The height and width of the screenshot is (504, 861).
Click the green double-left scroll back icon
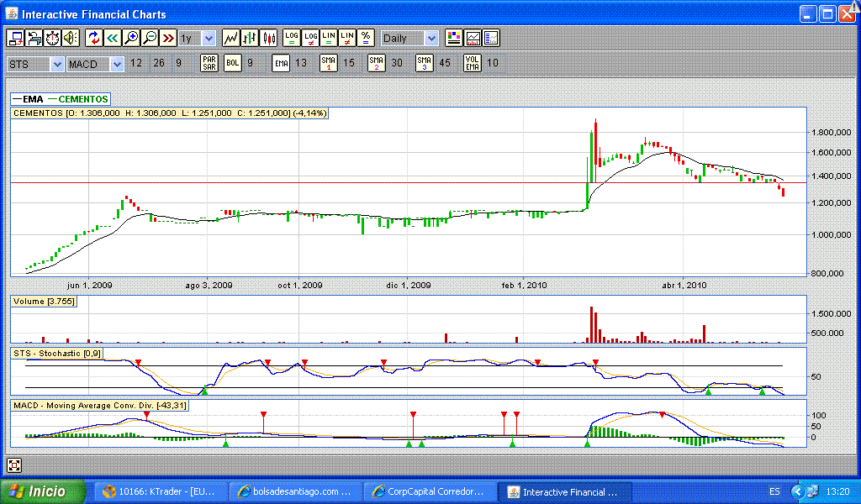113,39
